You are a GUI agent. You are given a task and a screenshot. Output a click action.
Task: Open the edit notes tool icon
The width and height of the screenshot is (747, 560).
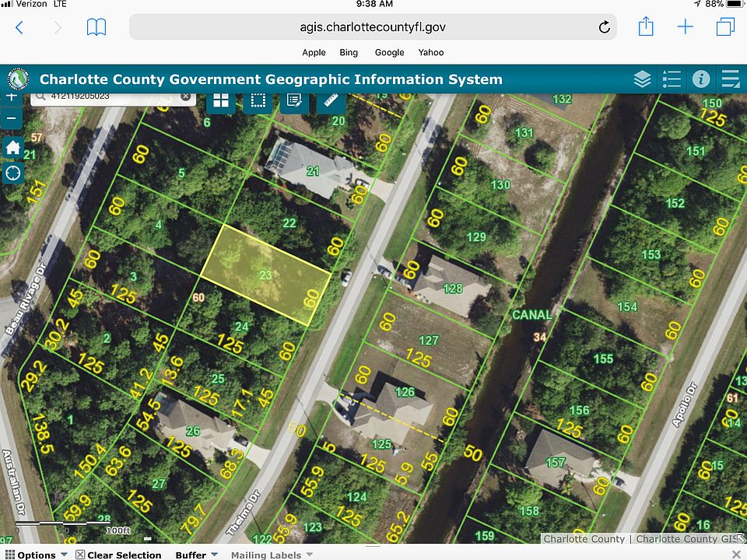pyautogui.click(x=294, y=101)
